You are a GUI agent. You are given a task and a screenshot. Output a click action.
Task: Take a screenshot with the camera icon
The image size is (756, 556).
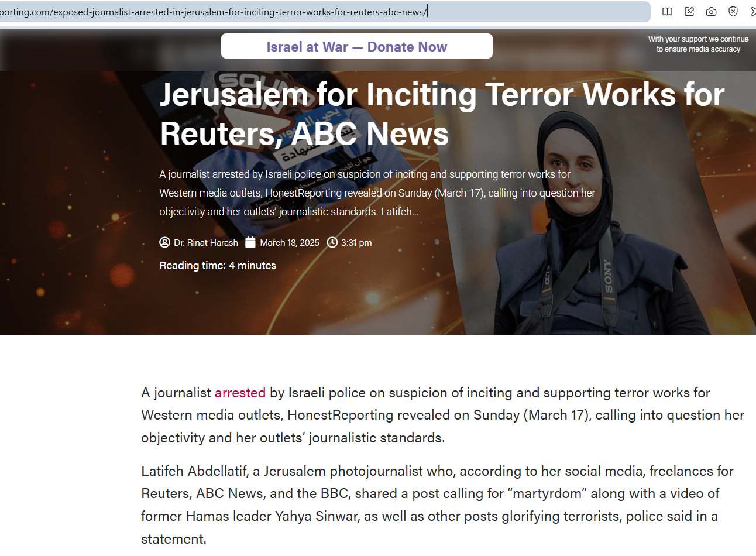(x=711, y=12)
